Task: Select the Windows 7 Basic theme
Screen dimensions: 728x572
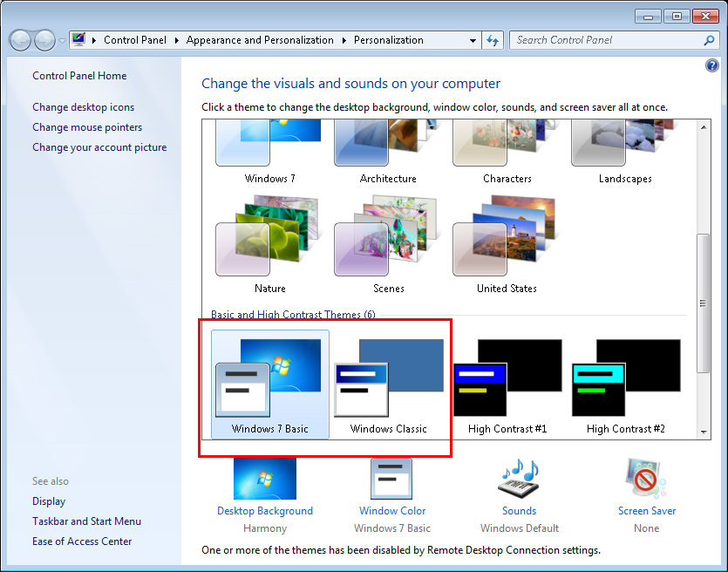Action: tap(269, 384)
